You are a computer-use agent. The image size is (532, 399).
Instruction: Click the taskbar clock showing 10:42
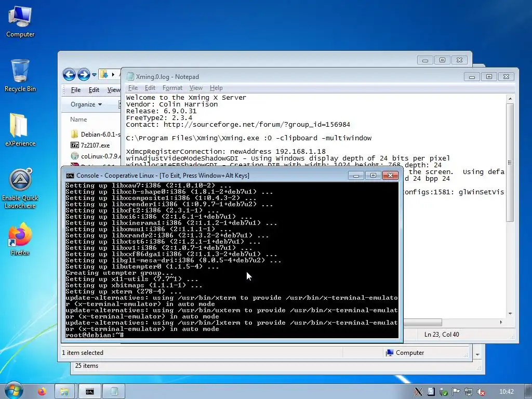point(507,392)
